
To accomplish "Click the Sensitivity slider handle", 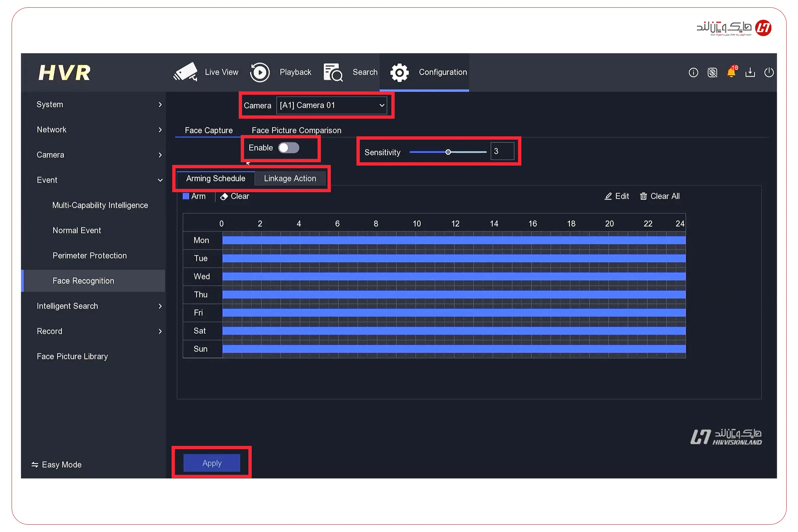I will [448, 152].
